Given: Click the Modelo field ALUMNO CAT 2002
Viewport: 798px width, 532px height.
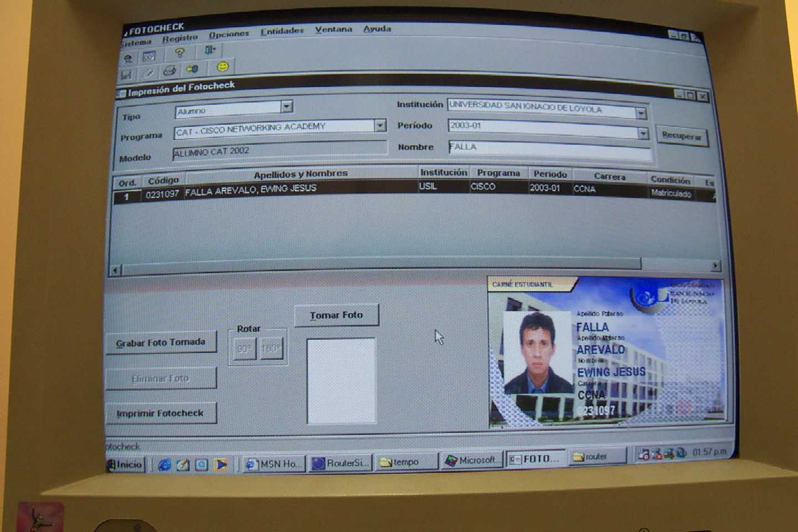Looking at the screenshot, I should click(x=280, y=150).
